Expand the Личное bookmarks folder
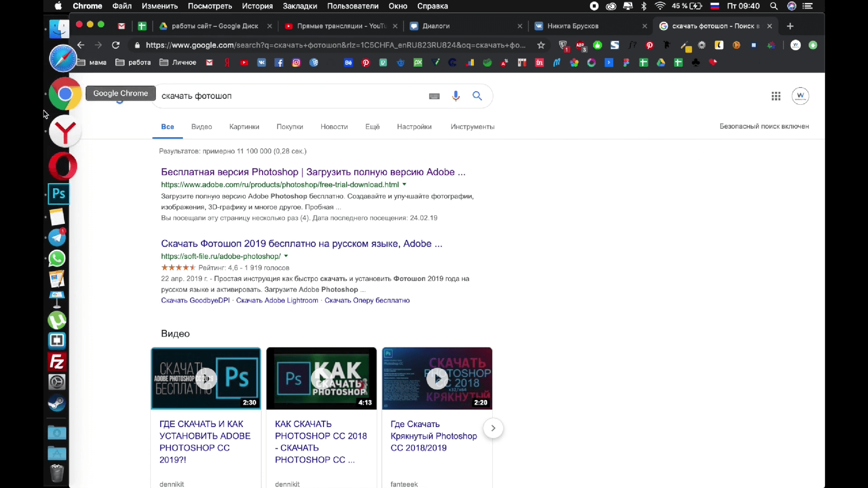The image size is (868, 488). [x=178, y=62]
